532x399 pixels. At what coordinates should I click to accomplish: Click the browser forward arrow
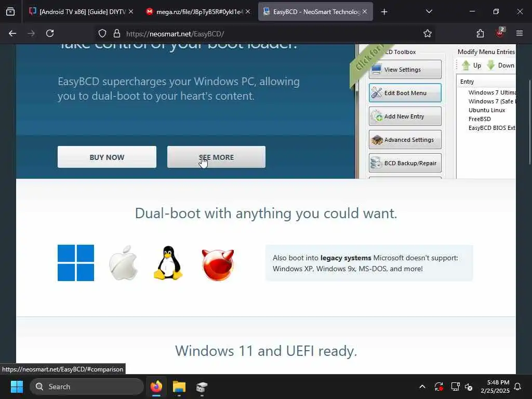[31, 33]
